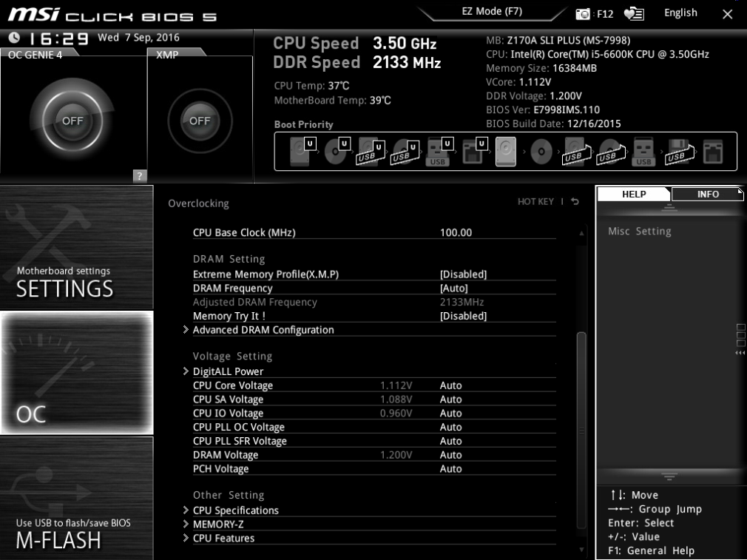Select the UEFI USB key boot icon
Screen dimensions: 747x560
pos(439,151)
